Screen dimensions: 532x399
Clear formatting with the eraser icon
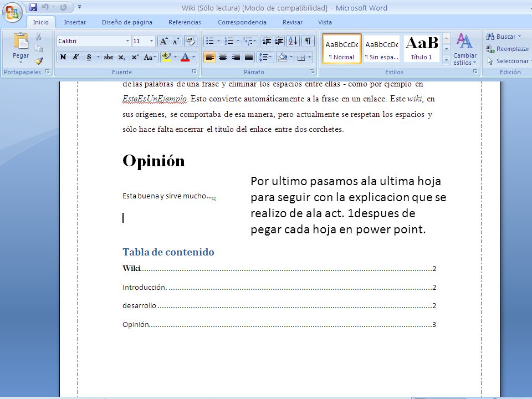point(190,41)
